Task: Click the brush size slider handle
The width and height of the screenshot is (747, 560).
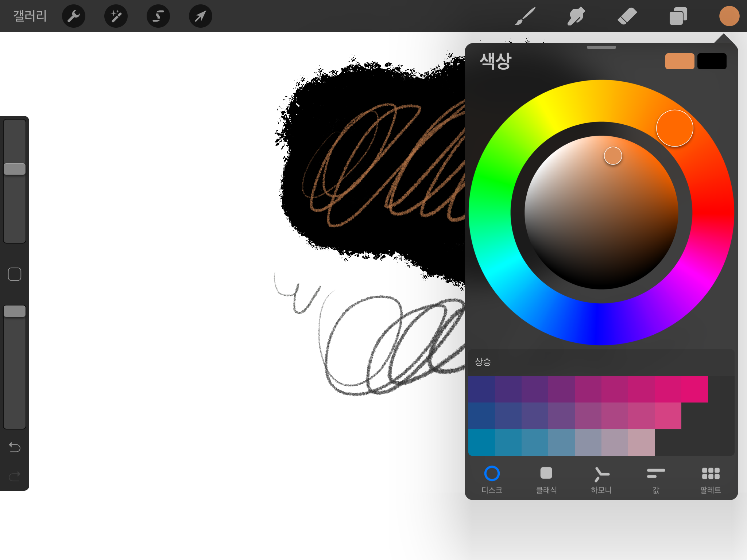Action: [15, 169]
